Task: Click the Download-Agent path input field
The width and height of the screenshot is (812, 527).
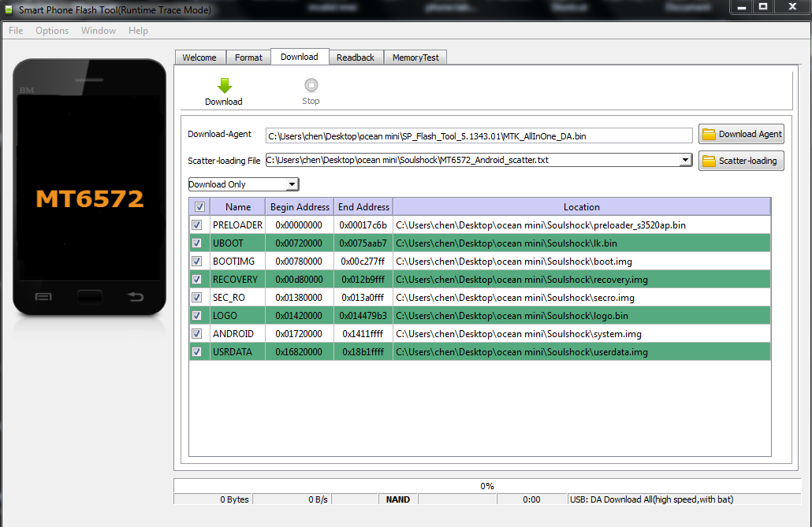Action: (479, 136)
